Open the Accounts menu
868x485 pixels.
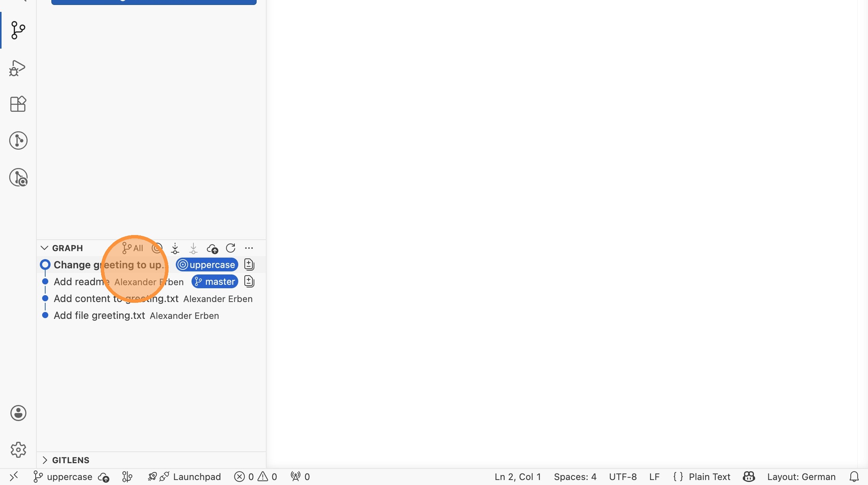click(18, 413)
